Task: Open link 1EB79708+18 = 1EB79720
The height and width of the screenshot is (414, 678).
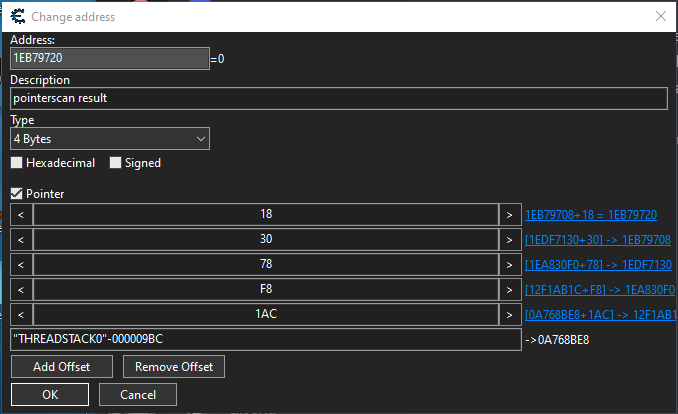Action: tap(590, 215)
